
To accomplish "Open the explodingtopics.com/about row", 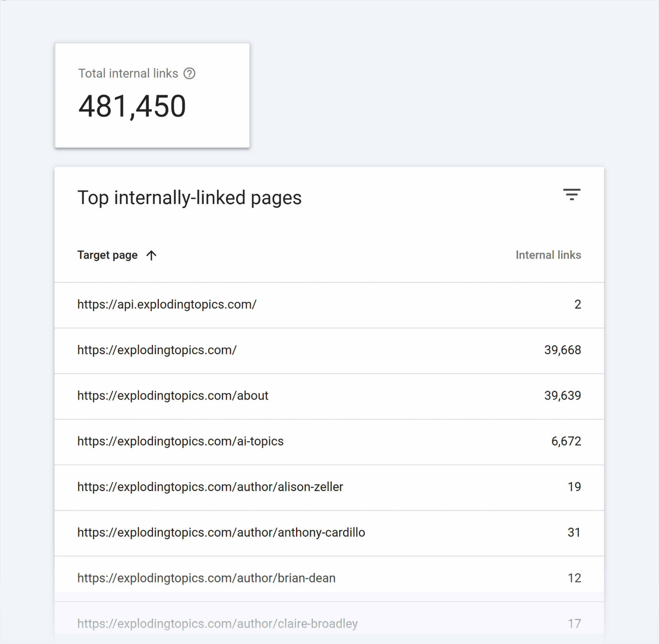I will tap(329, 396).
